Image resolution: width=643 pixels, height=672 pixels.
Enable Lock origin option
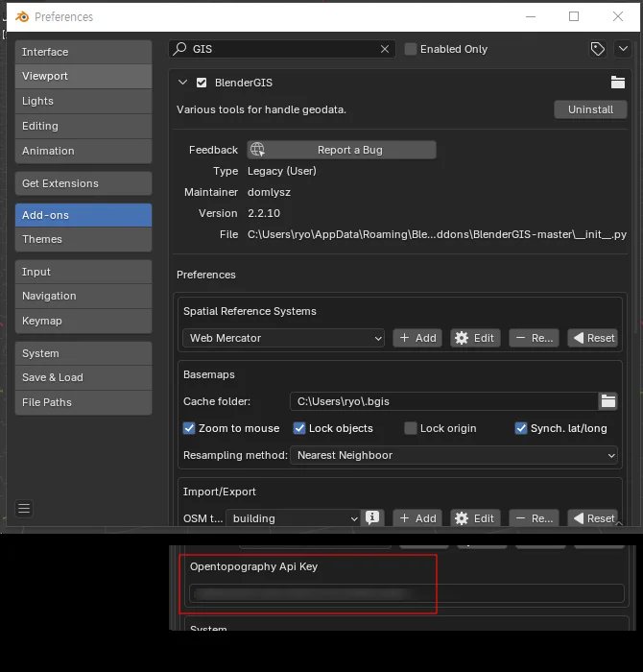[x=411, y=428]
